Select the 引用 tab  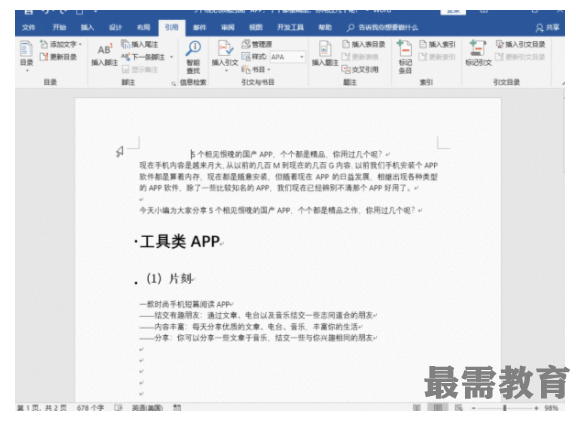click(172, 28)
